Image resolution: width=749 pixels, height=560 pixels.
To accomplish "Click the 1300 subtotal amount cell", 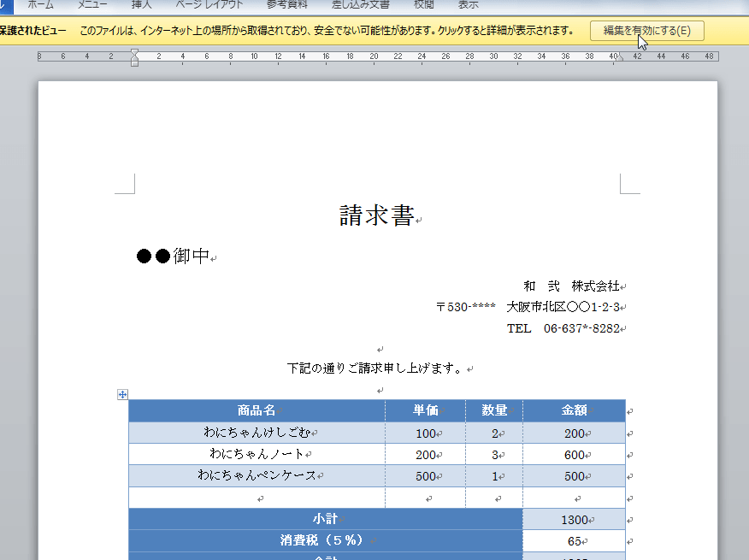I will click(x=574, y=519).
